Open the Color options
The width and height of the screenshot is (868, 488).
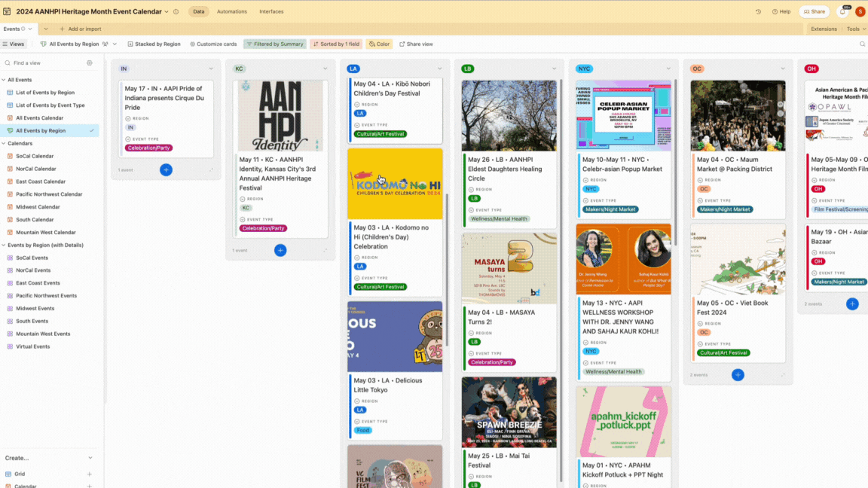point(379,44)
